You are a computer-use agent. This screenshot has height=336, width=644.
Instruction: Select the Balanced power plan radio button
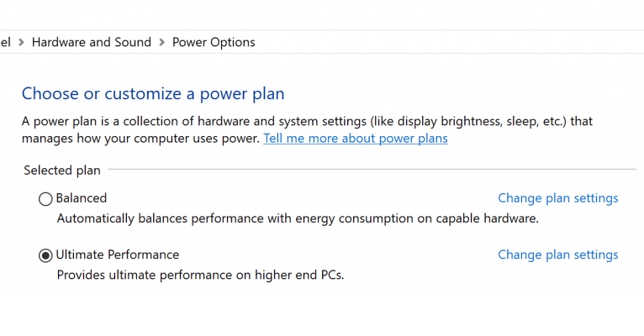pos(45,199)
